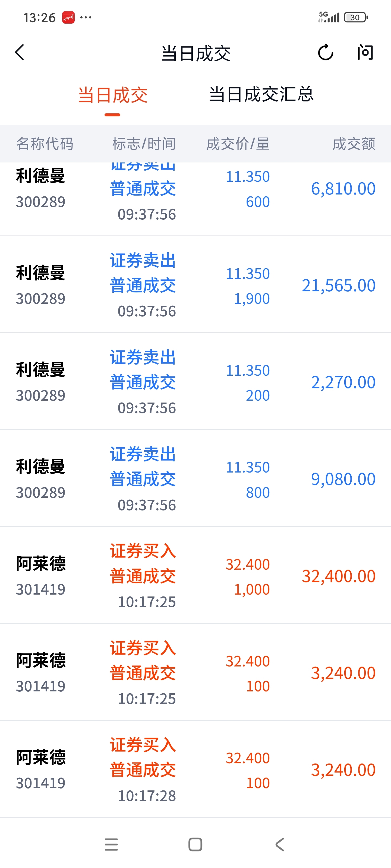Tap the back arrow in the header
This screenshot has width=391, height=868.
click(20, 53)
